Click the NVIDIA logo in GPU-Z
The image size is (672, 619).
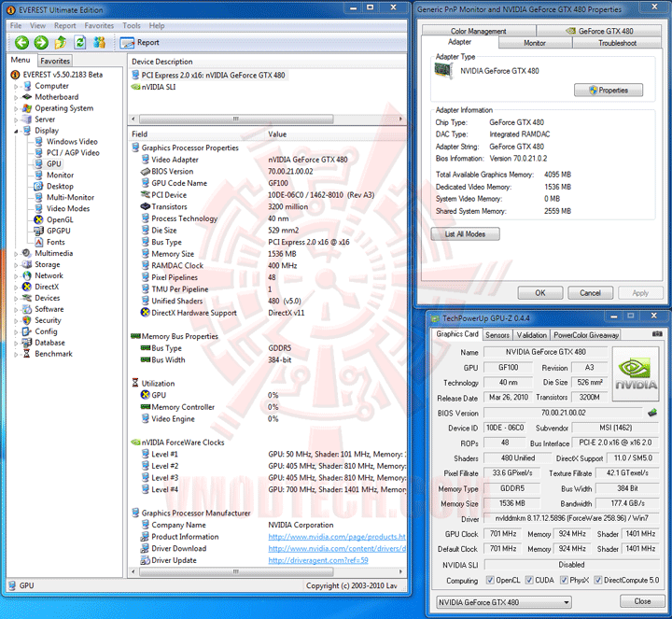636,373
